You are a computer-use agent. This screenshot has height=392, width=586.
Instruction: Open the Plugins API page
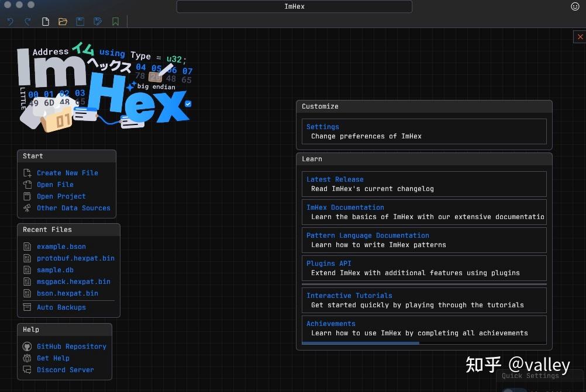pos(329,263)
